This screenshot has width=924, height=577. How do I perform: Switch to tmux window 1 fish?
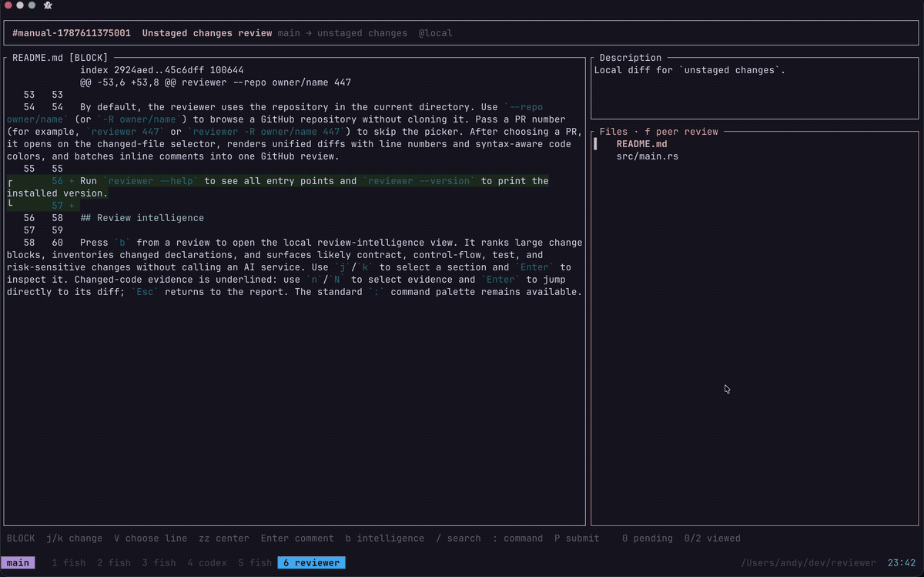(x=69, y=563)
